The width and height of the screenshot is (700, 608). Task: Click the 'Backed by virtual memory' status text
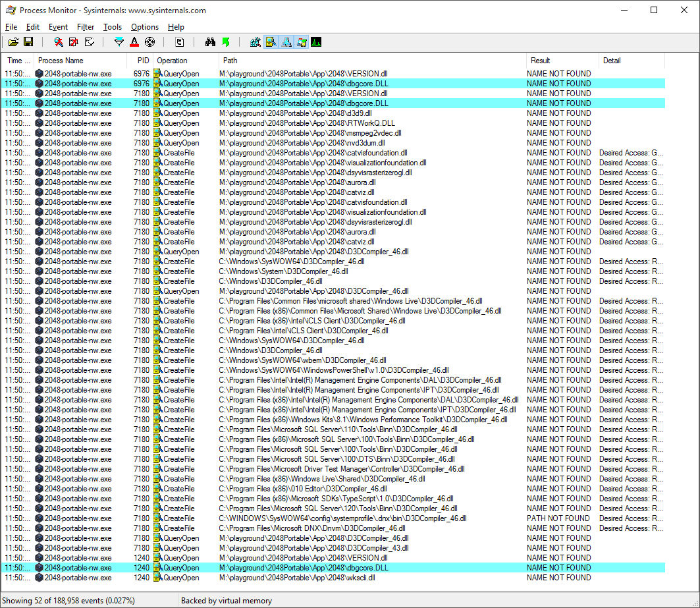point(227,601)
